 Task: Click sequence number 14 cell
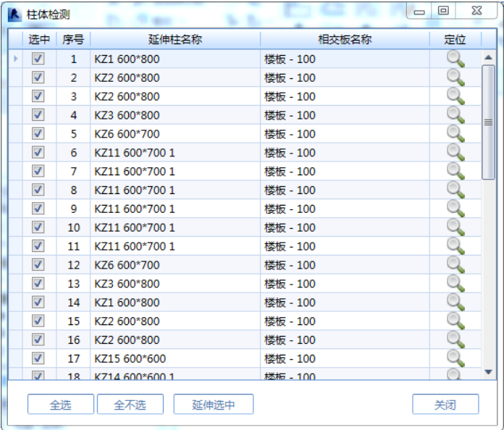pos(73,303)
